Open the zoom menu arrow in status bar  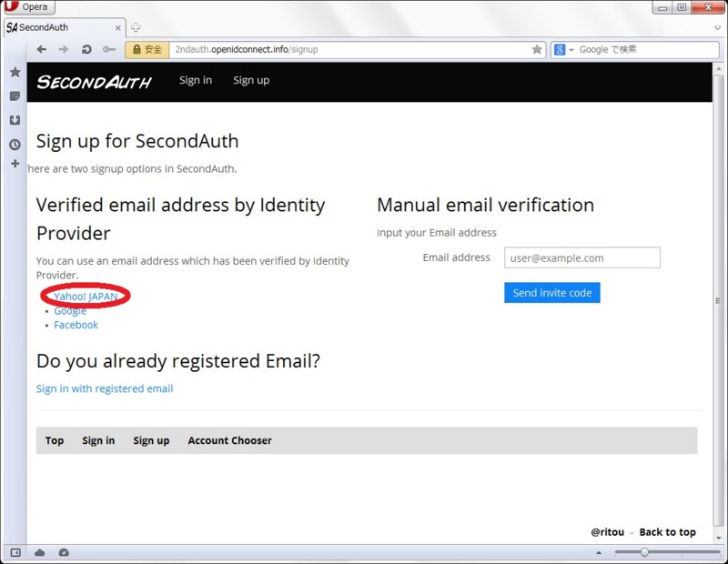pos(599,552)
